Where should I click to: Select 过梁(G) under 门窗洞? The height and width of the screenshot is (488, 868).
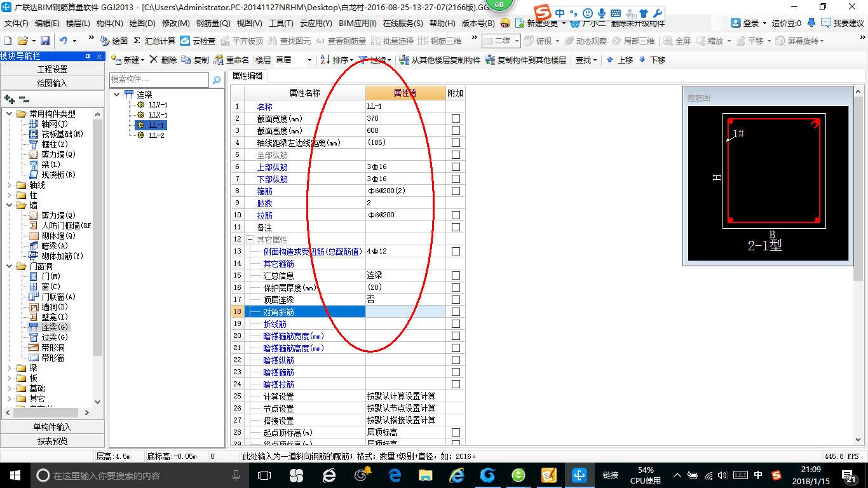click(55, 337)
